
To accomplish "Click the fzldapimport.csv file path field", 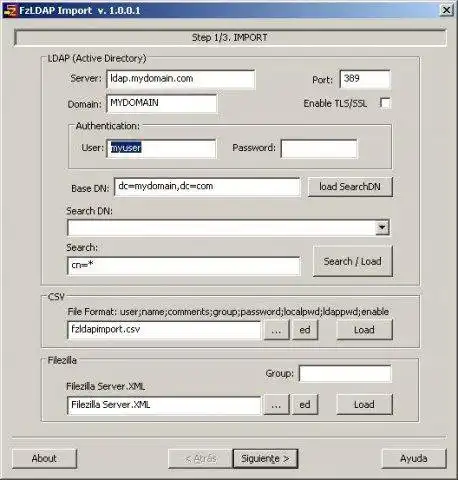I will [164, 330].
